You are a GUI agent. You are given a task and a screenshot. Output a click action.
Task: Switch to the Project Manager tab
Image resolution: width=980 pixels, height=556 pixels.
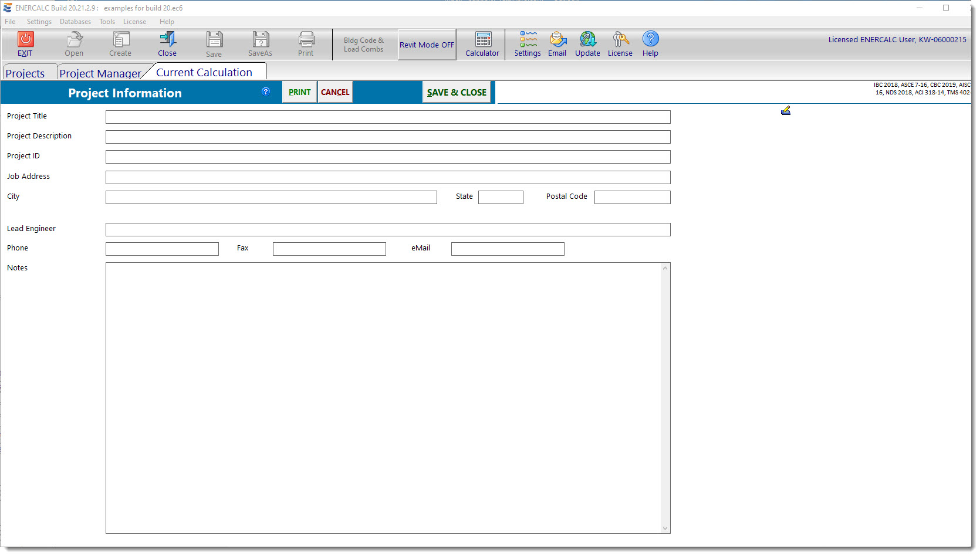pyautogui.click(x=100, y=73)
